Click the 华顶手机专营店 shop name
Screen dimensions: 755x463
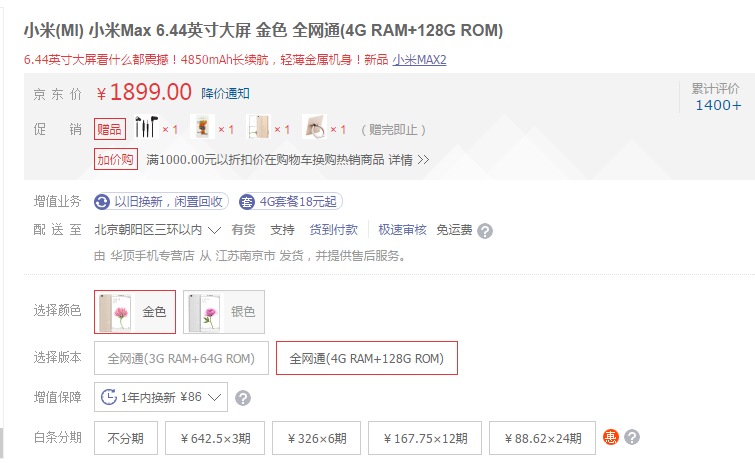pyautogui.click(x=152, y=256)
